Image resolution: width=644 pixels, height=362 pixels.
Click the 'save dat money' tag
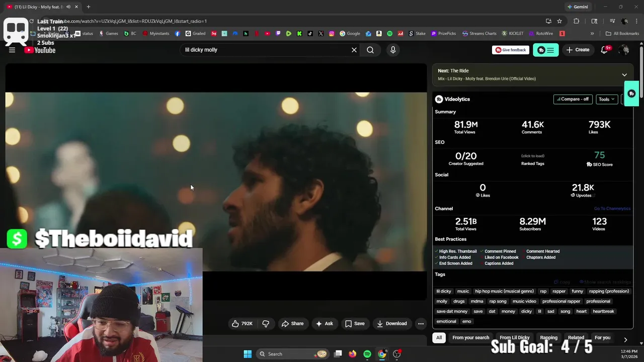click(x=452, y=311)
